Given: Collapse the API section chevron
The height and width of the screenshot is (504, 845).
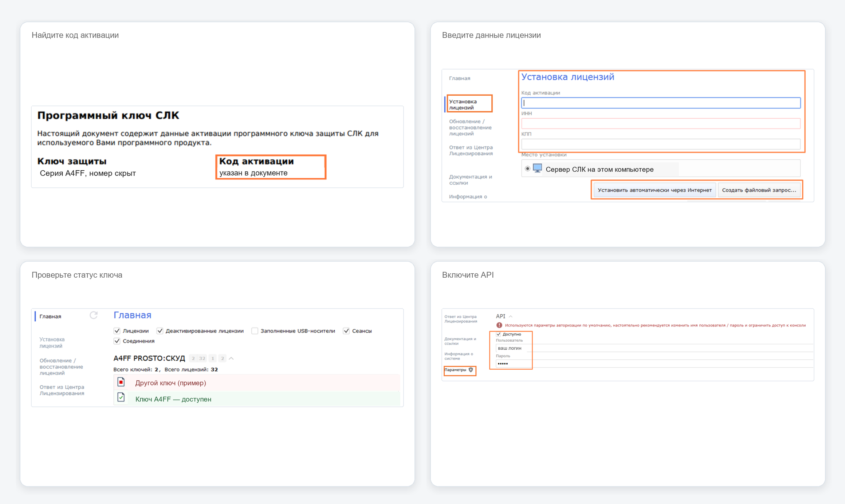Looking at the screenshot, I should pos(511,316).
